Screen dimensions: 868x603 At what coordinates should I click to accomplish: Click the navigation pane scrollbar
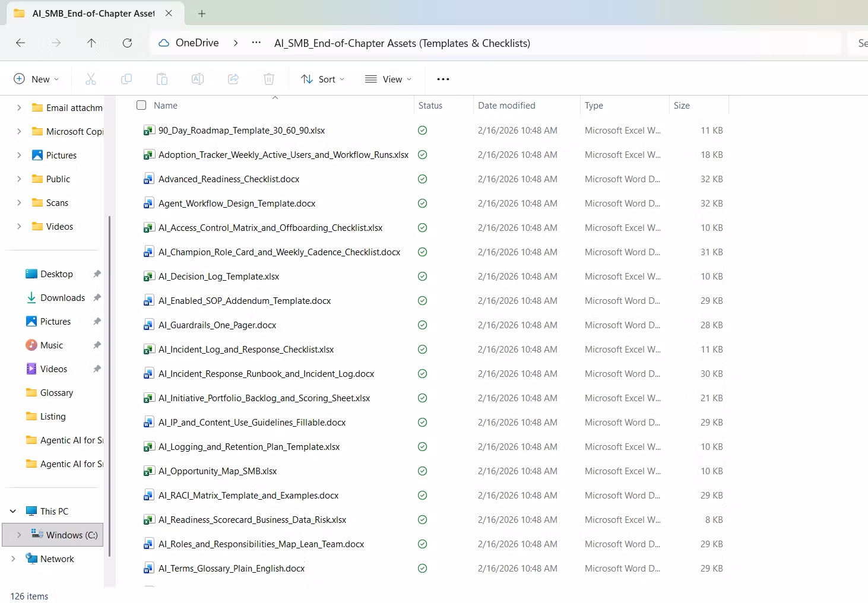click(110, 386)
